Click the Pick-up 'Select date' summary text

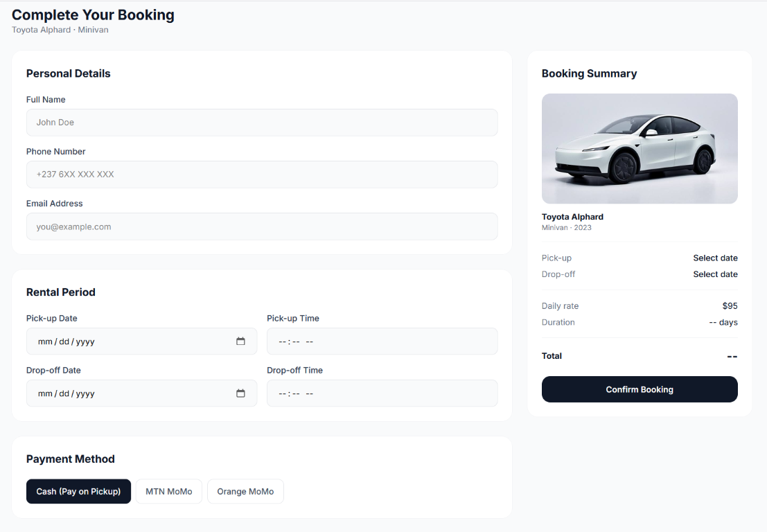(x=715, y=258)
